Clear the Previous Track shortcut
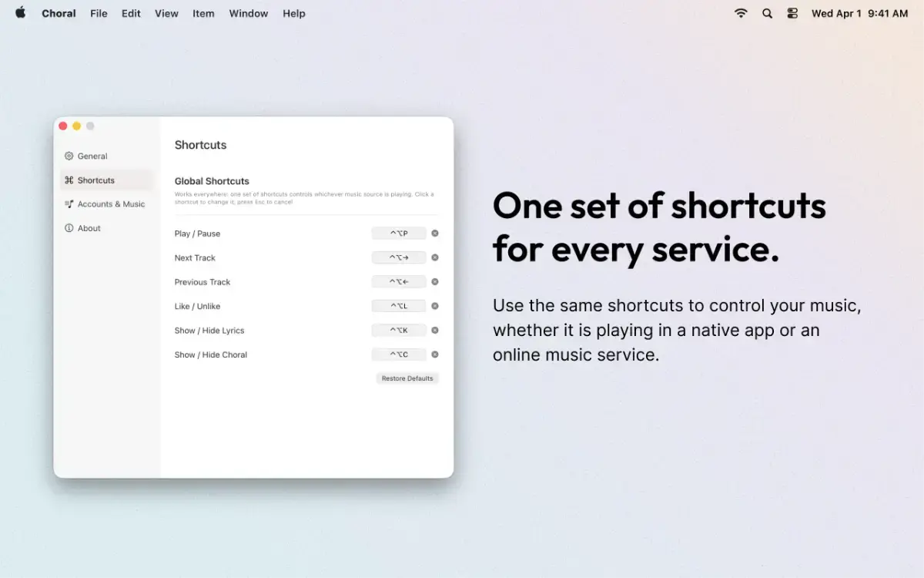The width and height of the screenshot is (924, 578). coord(435,281)
